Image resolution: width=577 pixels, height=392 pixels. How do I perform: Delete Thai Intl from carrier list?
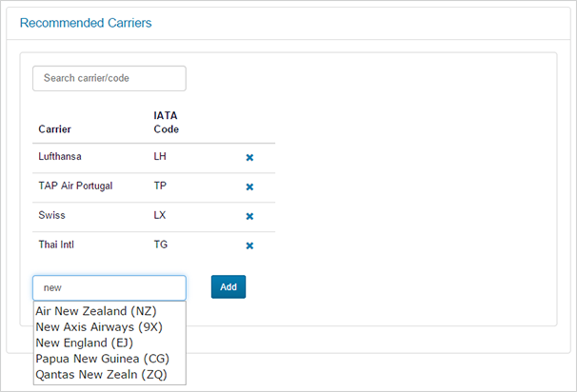click(x=249, y=245)
